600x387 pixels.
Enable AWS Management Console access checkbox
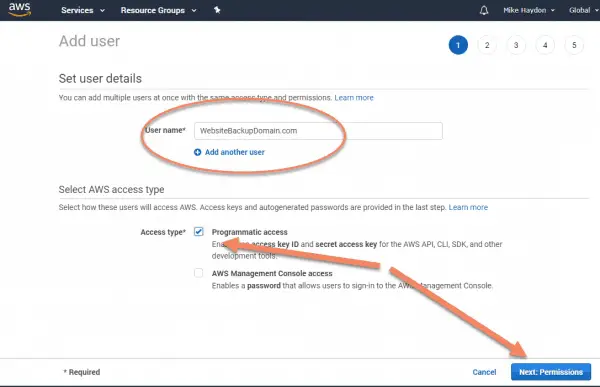pos(199,273)
